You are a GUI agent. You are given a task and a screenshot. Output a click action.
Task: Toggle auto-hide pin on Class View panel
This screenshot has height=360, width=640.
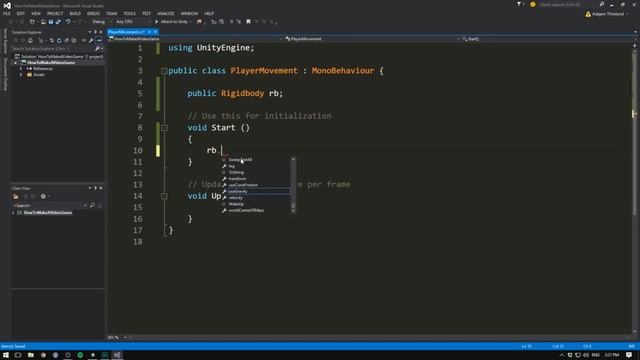point(96,188)
